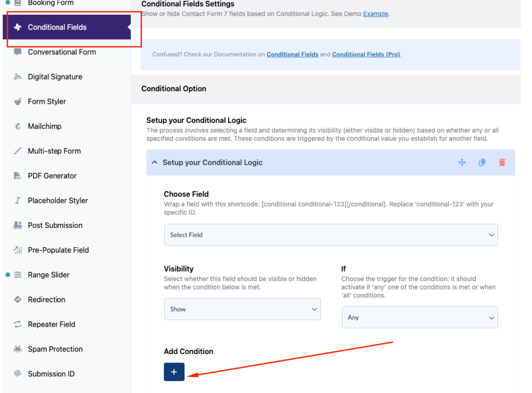Duplicate the conditional logic block
The image size is (532, 393).
tap(482, 162)
